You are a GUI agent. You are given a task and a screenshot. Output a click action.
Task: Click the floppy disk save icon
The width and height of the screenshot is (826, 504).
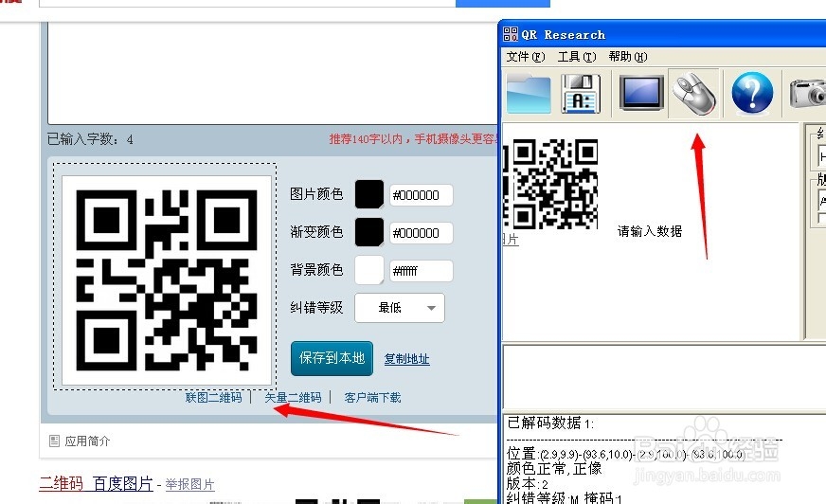pyautogui.click(x=581, y=94)
